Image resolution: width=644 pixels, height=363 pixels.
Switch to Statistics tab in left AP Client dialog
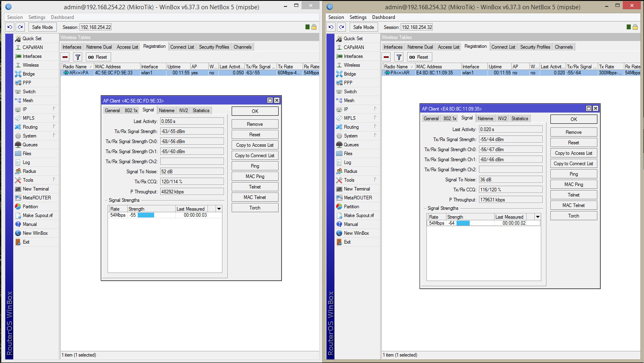[201, 111]
